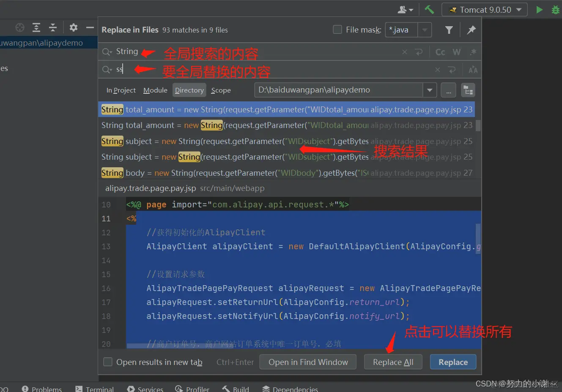
Task: Enable Open results in new tab checkbox
Action: [108, 362]
